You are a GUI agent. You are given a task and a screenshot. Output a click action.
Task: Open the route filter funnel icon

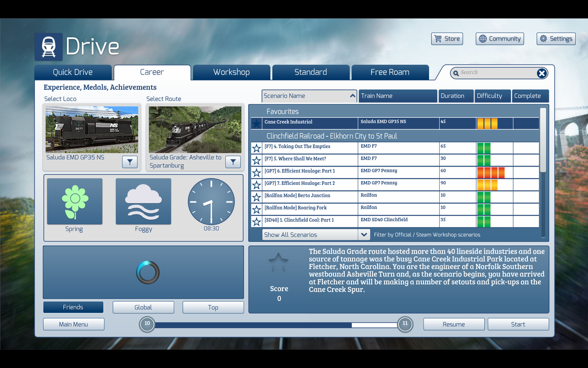click(233, 162)
